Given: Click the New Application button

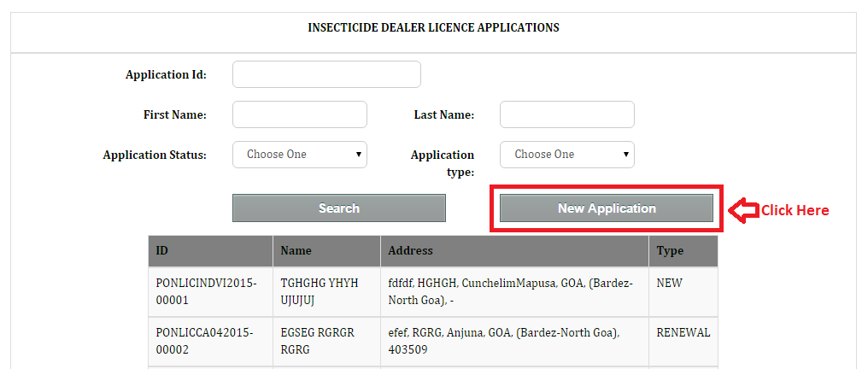Looking at the screenshot, I should click(607, 208).
